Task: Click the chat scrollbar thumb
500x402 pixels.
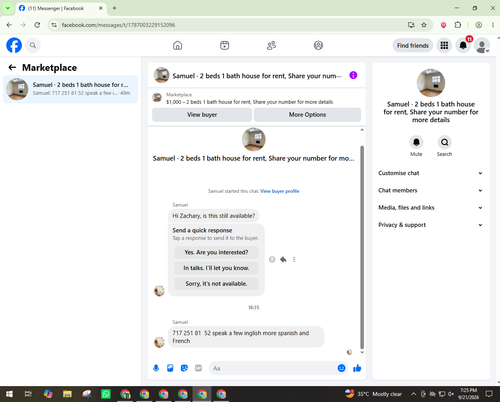Action: click(x=362, y=247)
